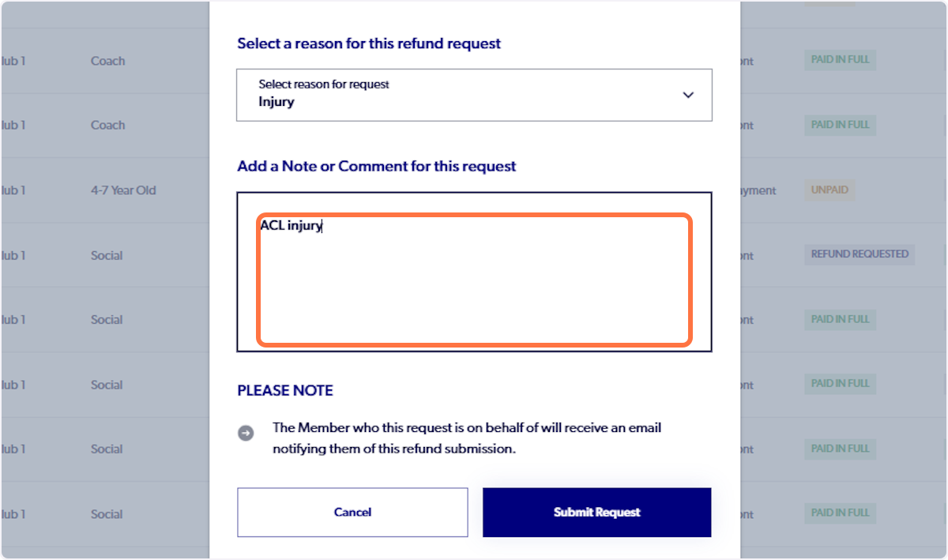Expand the reason dropdown via its chevron arrow

687,94
